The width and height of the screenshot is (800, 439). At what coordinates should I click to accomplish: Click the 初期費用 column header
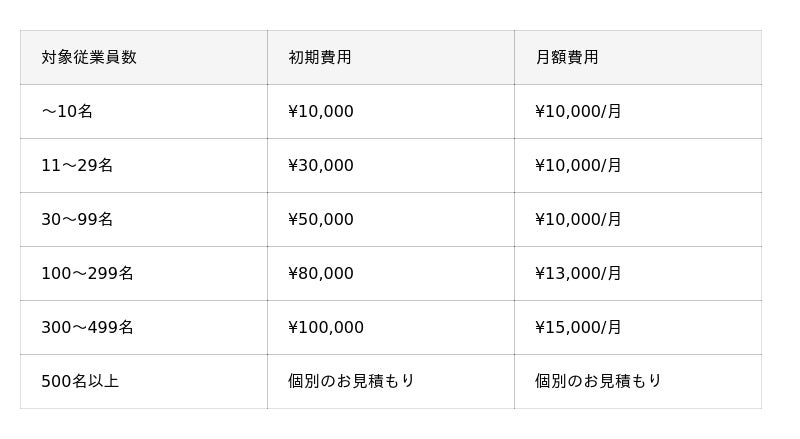point(320,57)
